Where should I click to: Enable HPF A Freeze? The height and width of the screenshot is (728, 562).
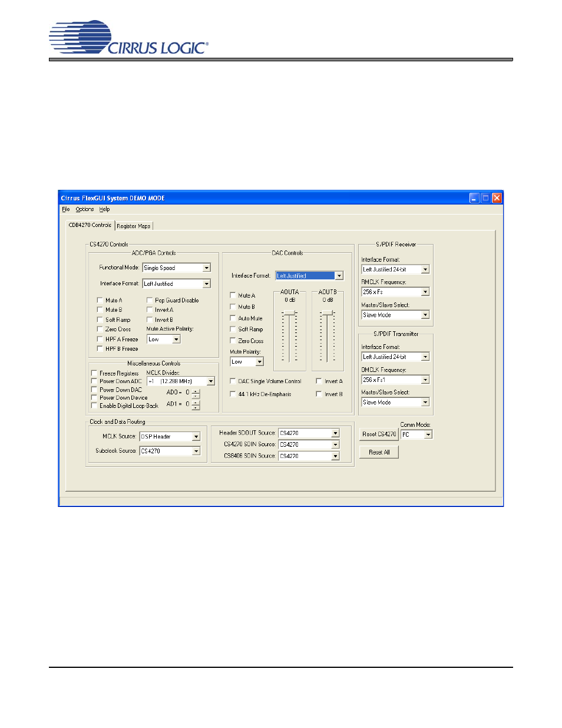pyautogui.click(x=100, y=339)
